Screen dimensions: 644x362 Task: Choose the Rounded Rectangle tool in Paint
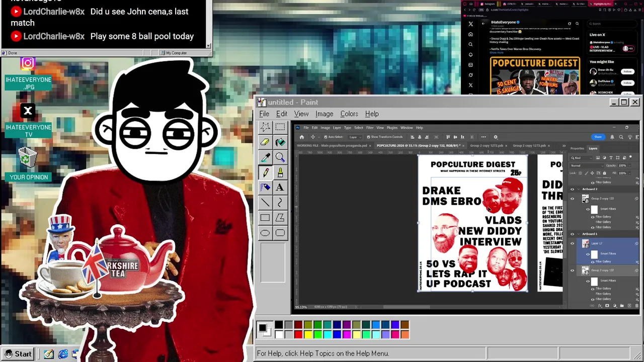click(280, 233)
